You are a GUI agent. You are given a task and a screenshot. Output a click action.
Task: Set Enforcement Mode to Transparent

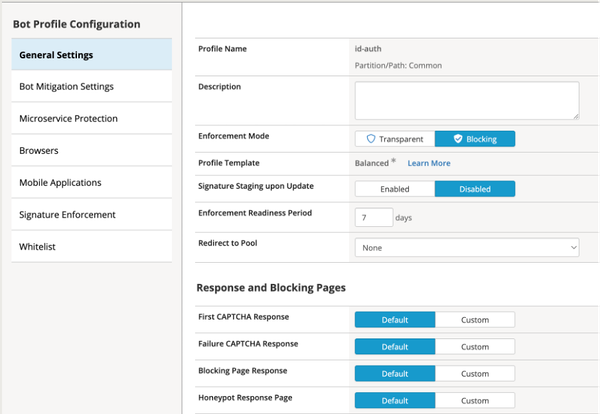(x=395, y=139)
